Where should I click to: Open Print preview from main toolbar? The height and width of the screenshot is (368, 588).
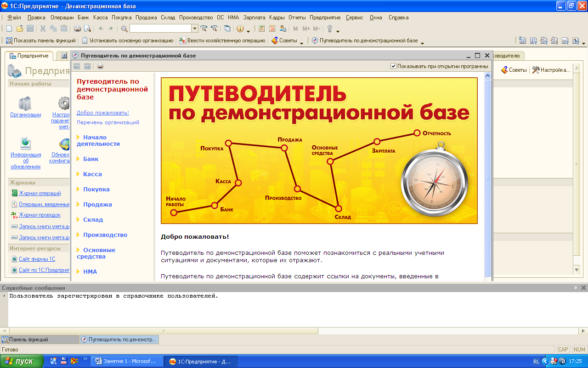coord(87,29)
